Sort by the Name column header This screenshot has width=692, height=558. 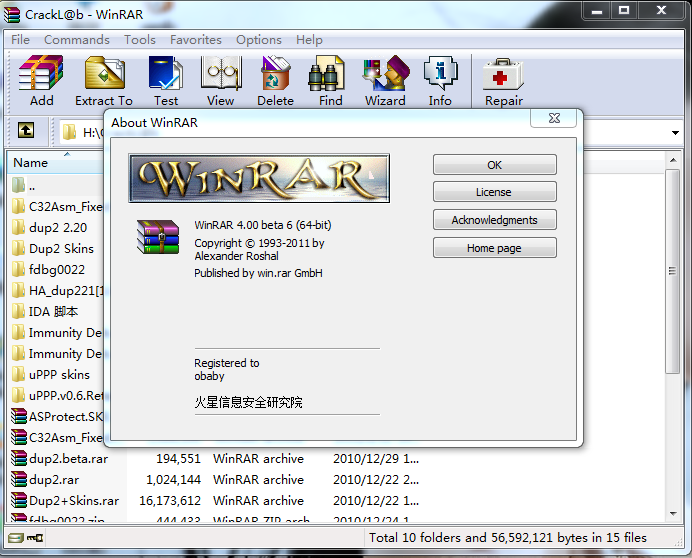point(55,162)
